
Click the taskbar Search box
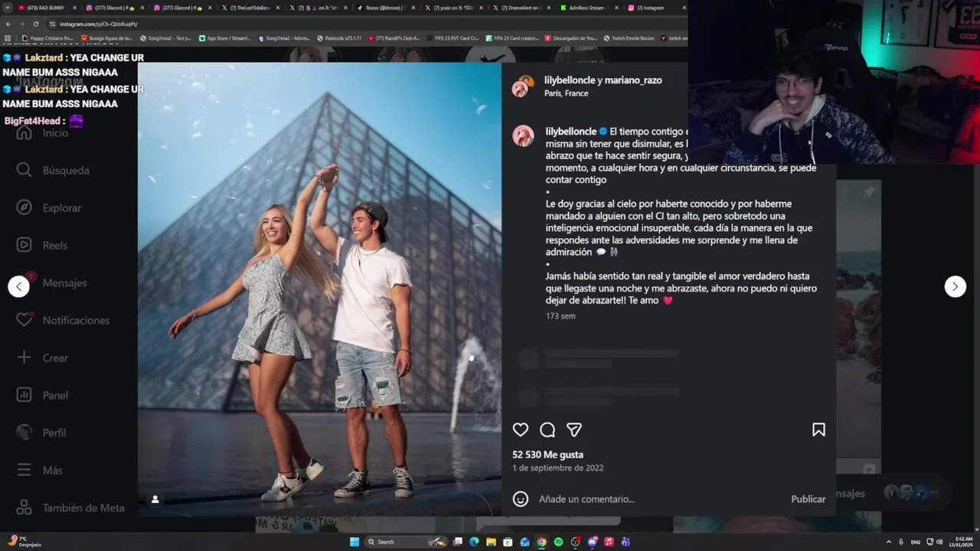(406, 542)
